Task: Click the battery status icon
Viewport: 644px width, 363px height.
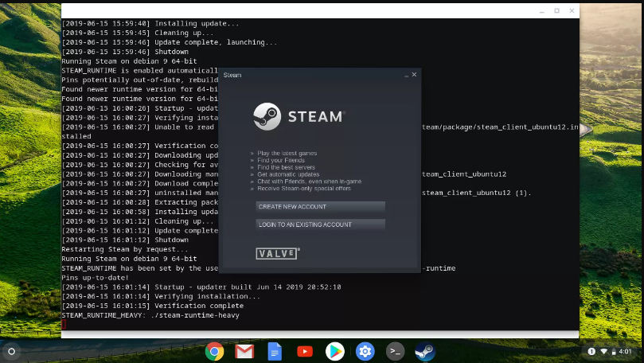Action: tap(614, 352)
